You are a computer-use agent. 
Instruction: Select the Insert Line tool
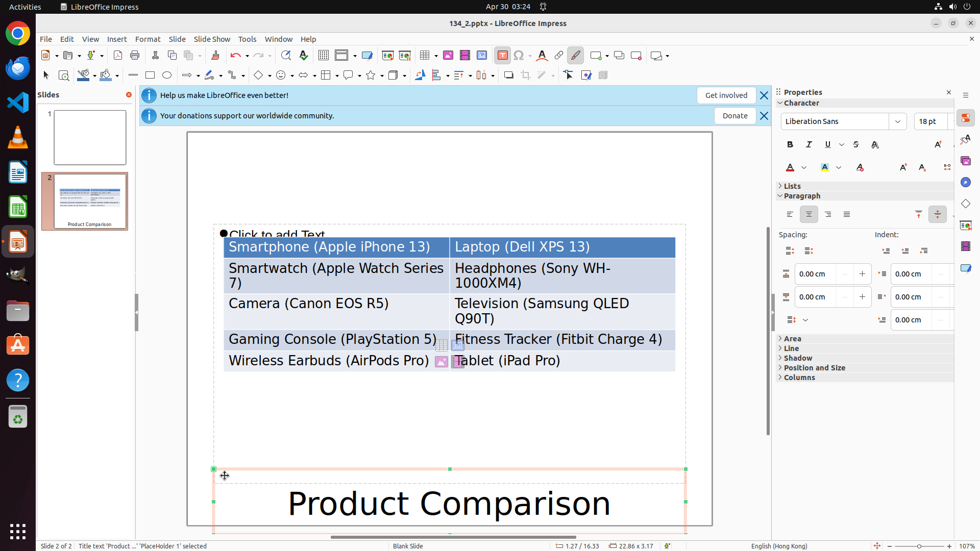[x=133, y=76]
